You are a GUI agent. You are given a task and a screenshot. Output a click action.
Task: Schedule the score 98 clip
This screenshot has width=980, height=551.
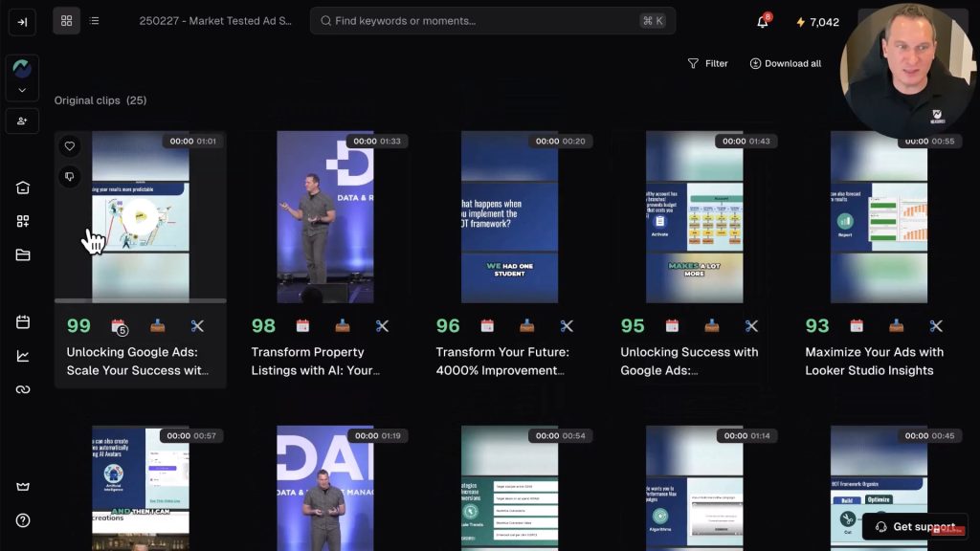point(302,325)
